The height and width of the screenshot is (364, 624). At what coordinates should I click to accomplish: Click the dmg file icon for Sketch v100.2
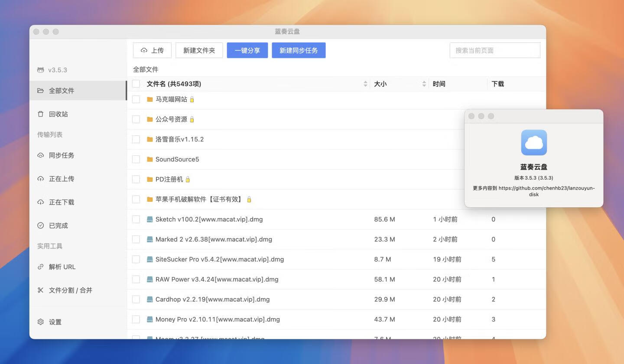[149, 219]
